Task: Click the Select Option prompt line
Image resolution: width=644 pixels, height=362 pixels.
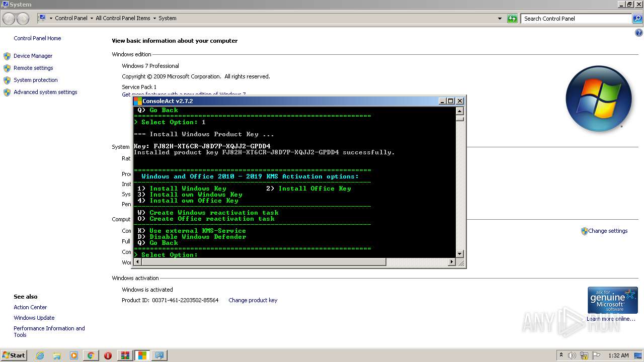Action: click(x=166, y=255)
